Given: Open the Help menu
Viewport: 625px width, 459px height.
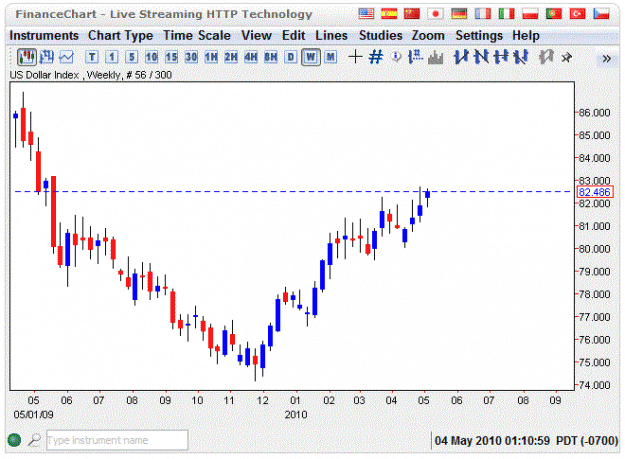Looking at the screenshot, I should 526,35.
